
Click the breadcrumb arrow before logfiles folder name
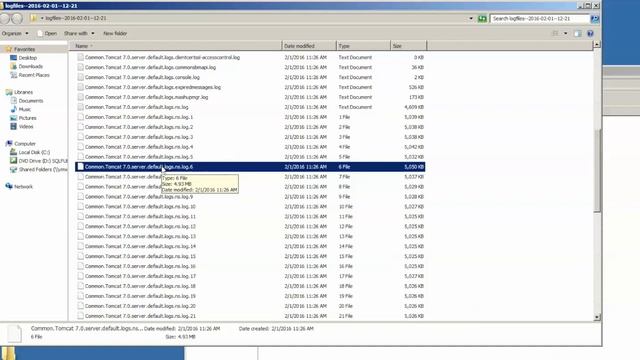[42, 18]
